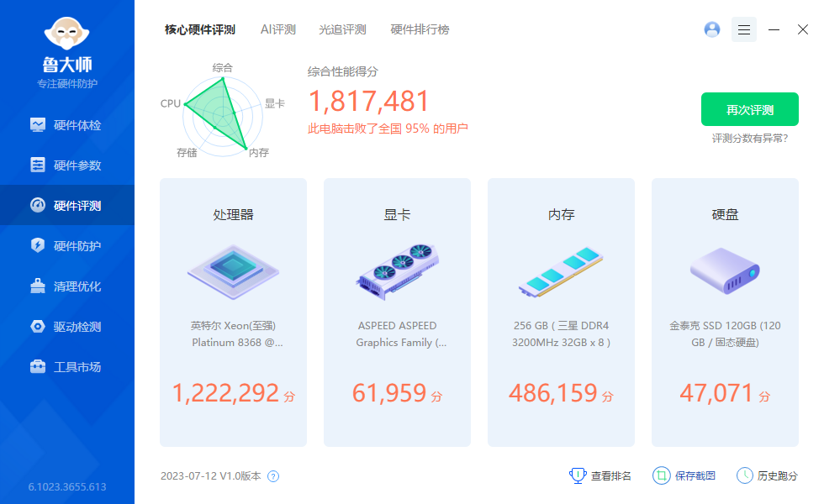Select 硬件评测 in the sidebar
The width and height of the screenshot is (824, 504).
point(66,205)
